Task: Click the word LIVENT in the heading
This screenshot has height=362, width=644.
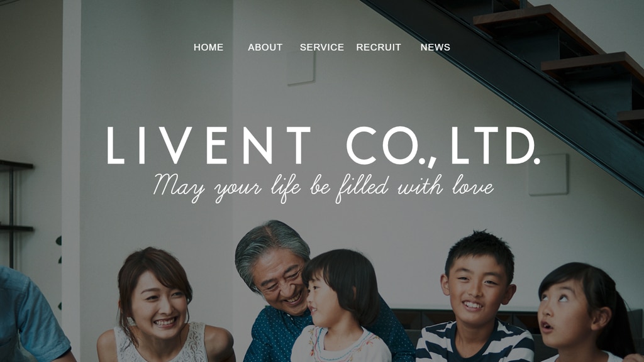Action: point(209,145)
